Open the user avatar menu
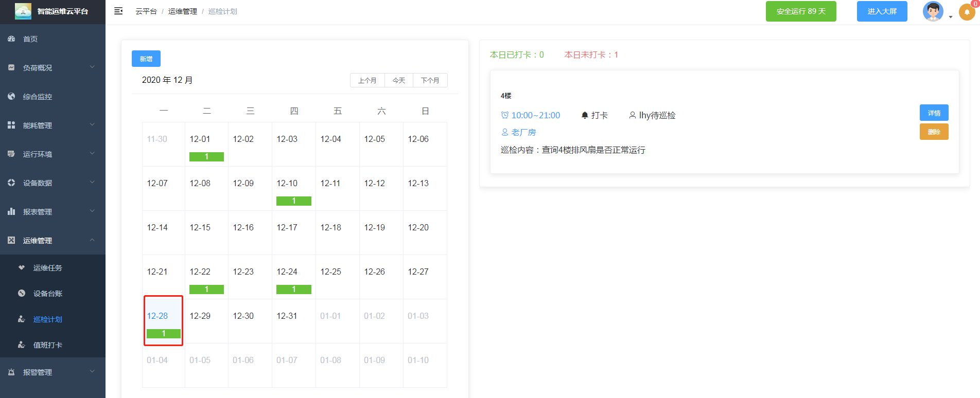 point(933,11)
